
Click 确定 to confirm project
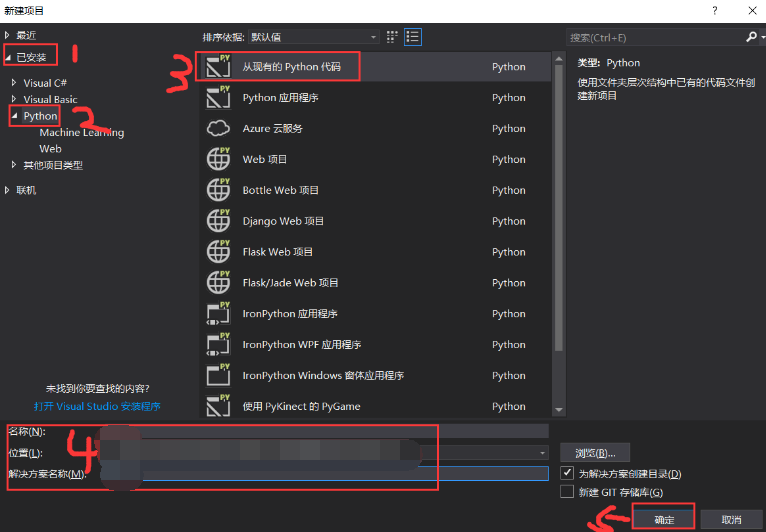pos(663,519)
